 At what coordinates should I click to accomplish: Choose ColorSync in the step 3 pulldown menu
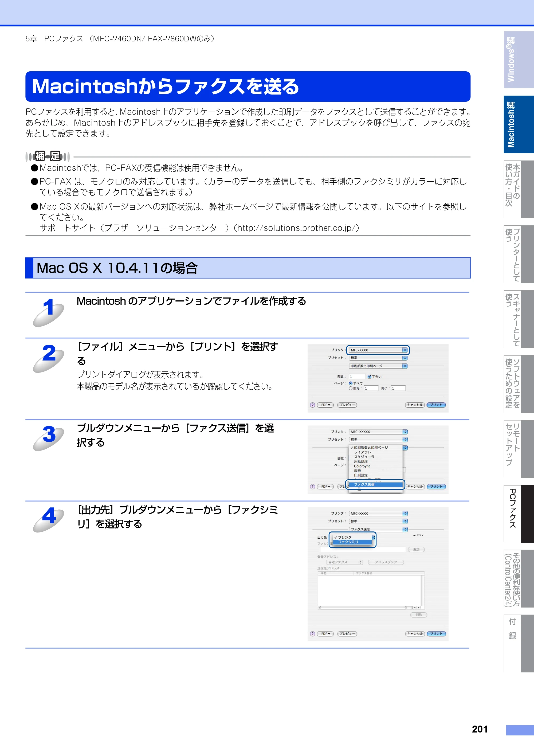(376, 466)
